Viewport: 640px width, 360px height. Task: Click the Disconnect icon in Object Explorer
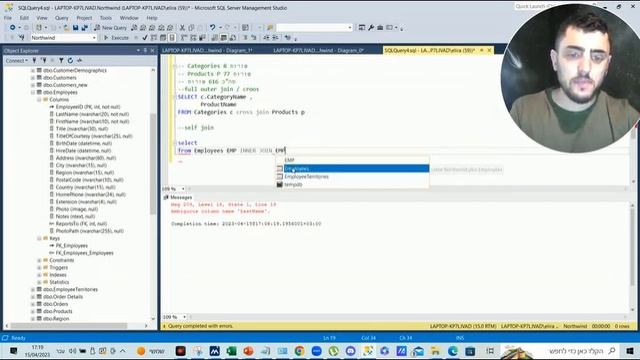pos(44,60)
